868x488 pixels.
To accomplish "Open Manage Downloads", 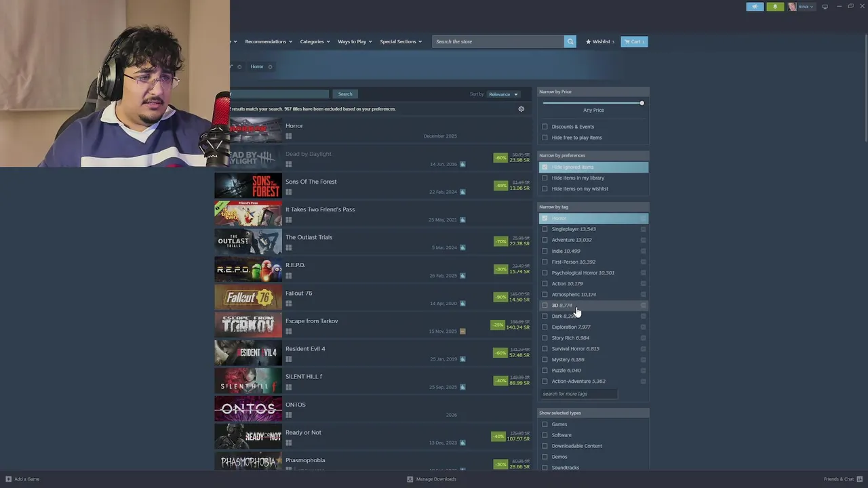I will click(x=431, y=479).
